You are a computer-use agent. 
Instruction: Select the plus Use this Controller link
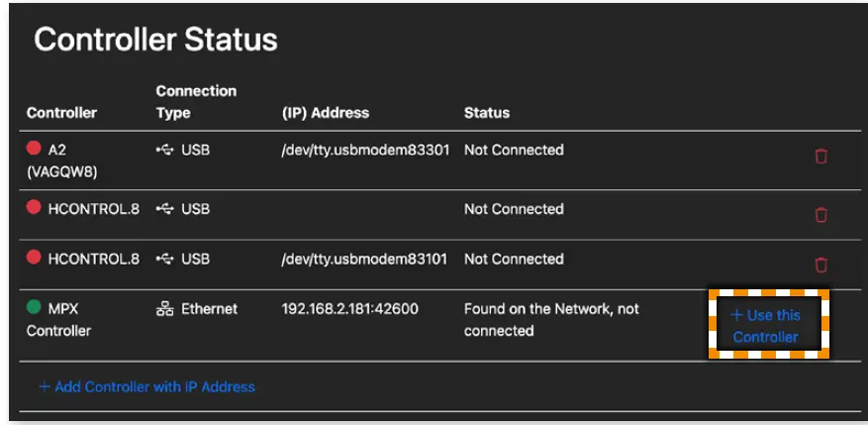tap(765, 326)
